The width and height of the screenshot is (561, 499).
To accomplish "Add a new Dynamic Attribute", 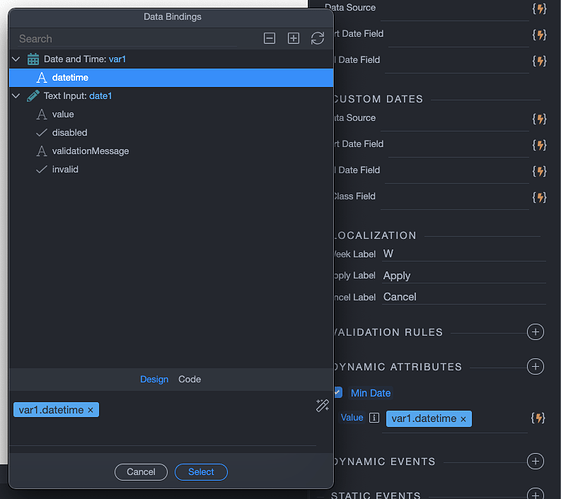I will click(535, 367).
